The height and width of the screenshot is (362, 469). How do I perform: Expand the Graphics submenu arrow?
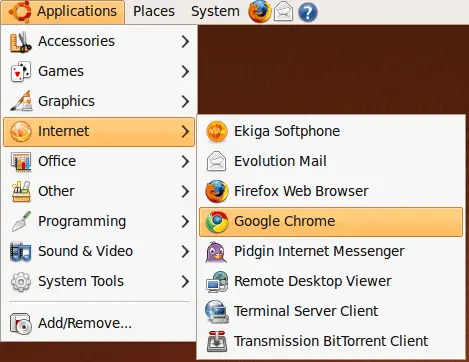(x=185, y=101)
